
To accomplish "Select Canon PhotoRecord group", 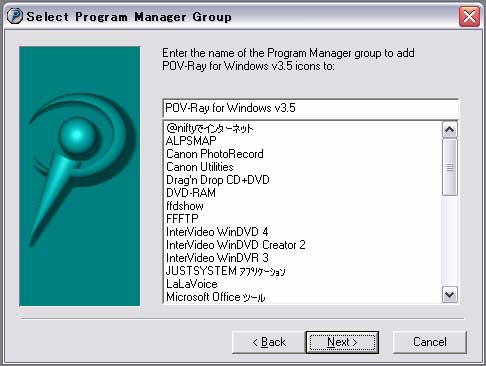I will coord(215,154).
